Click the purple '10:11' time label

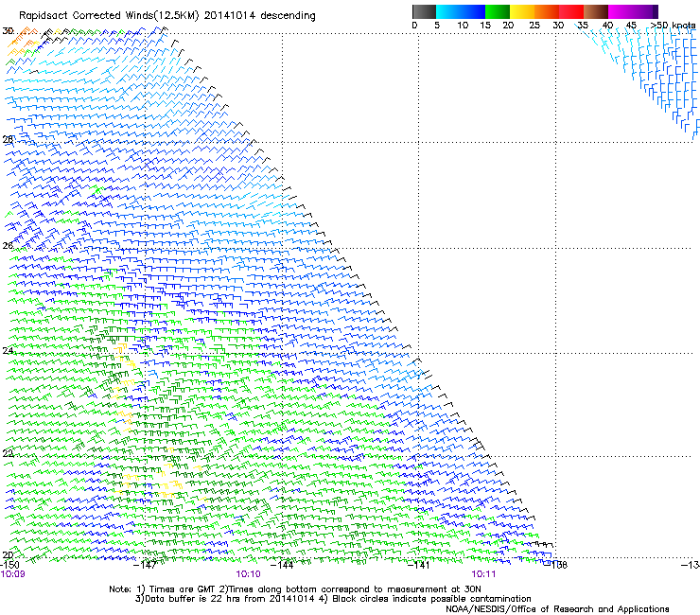[483, 574]
